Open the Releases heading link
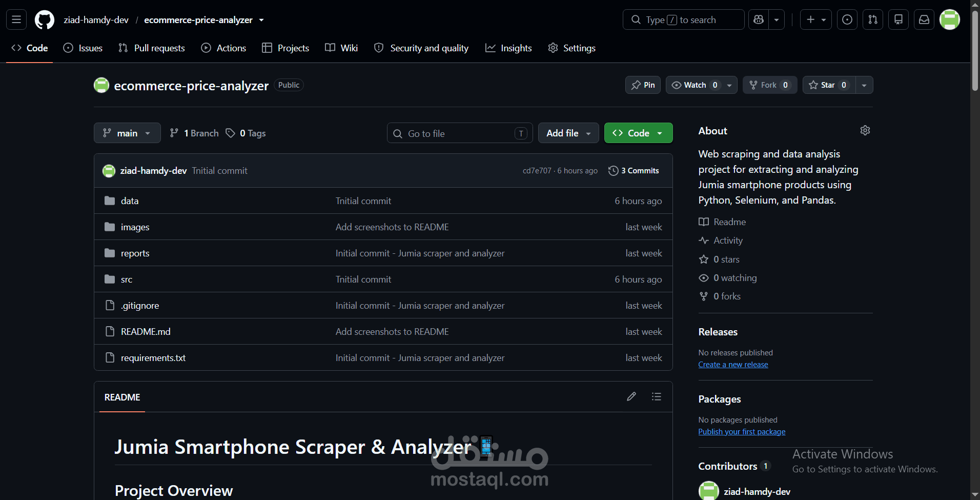The image size is (980, 500). [x=718, y=332]
